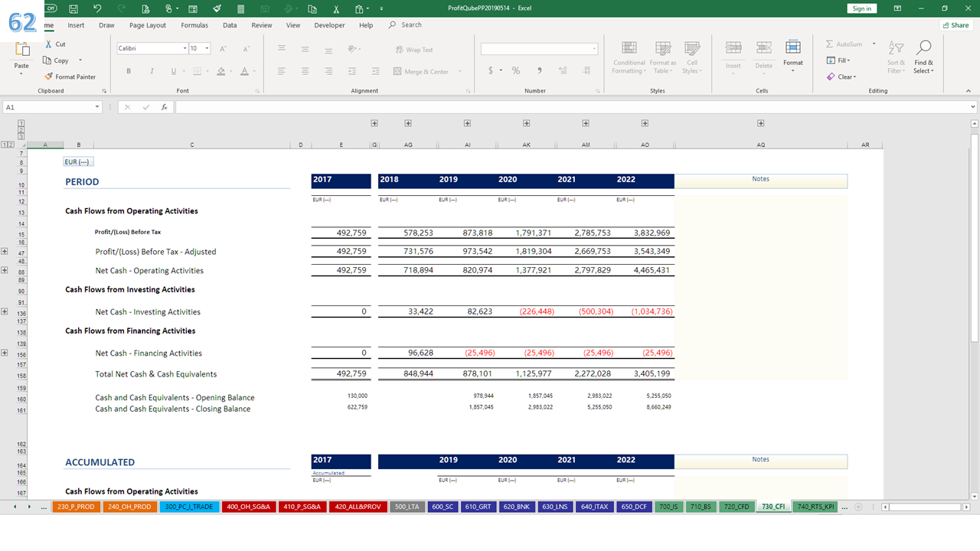This screenshot has height=551, width=980.
Task: Open Format as Table gallery
Action: click(663, 57)
